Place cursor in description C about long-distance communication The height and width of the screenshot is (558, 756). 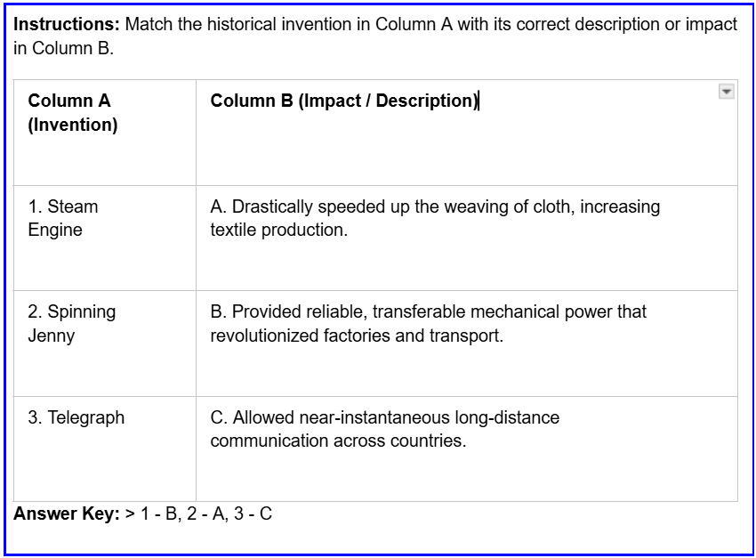(x=385, y=429)
